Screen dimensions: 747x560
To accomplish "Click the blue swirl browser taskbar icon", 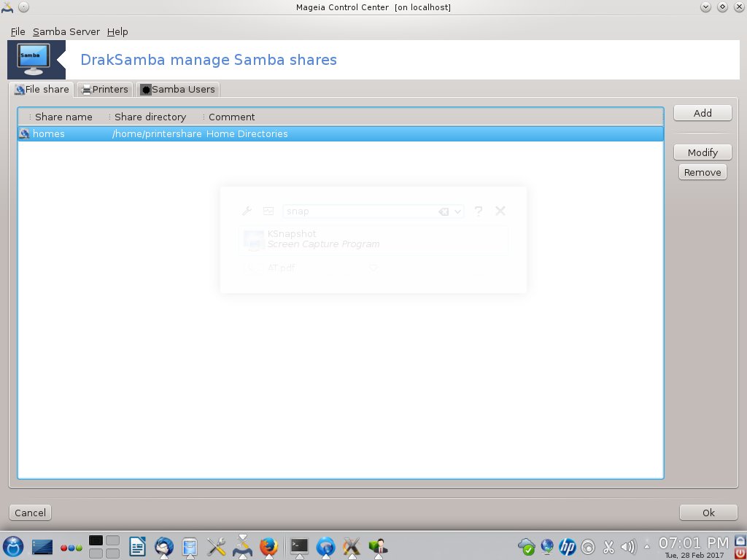I will pyautogui.click(x=326, y=547).
